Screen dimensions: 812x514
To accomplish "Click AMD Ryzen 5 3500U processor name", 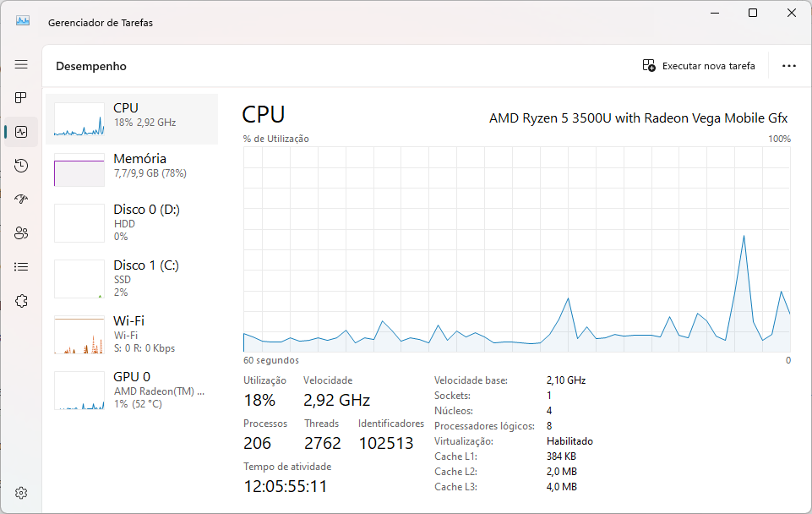I will (638, 118).
